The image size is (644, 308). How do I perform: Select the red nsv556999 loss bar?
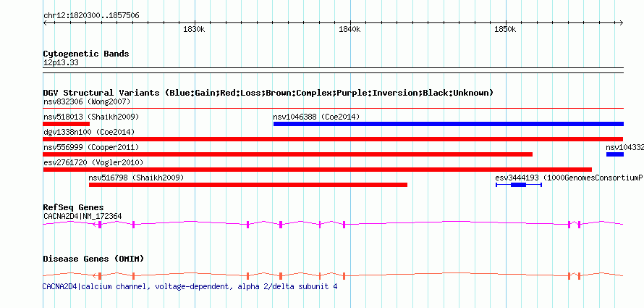coord(288,154)
